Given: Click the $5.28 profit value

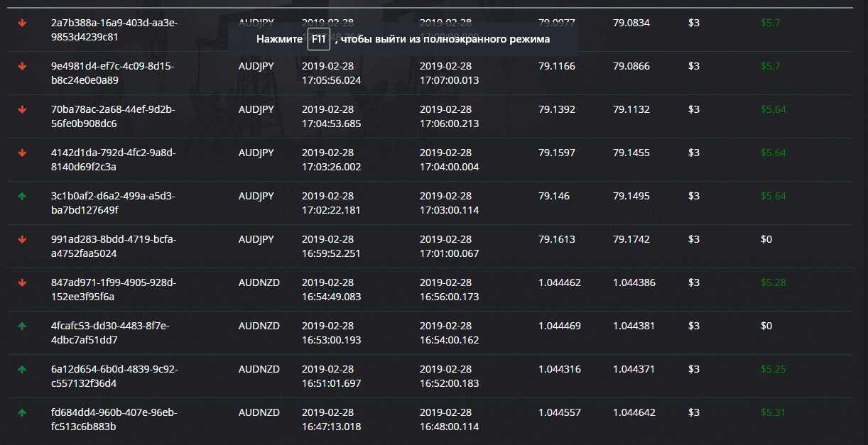Looking at the screenshot, I should (x=774, y=282).
